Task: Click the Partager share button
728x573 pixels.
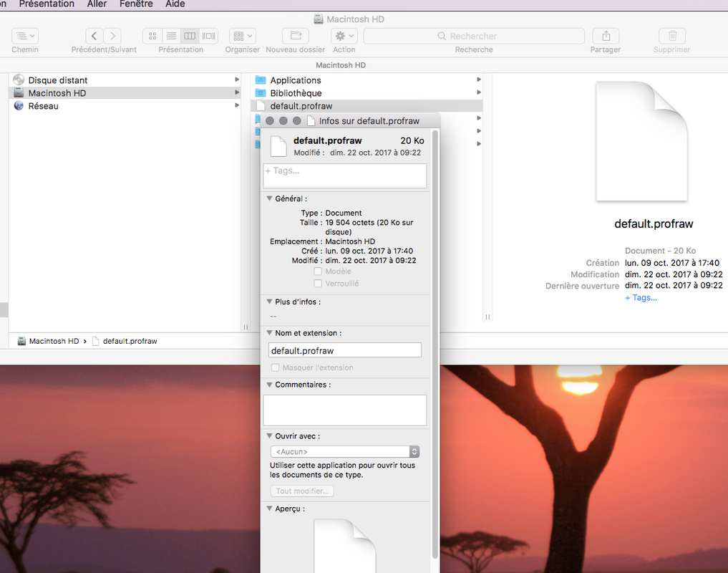Action: pos(606,36)
